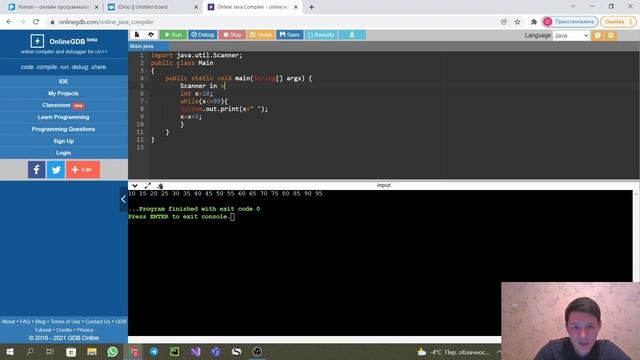The height and width of the screenshot is (360, 640).
Task: Open File Explorer from the taskbar
Action: point(92,351)
